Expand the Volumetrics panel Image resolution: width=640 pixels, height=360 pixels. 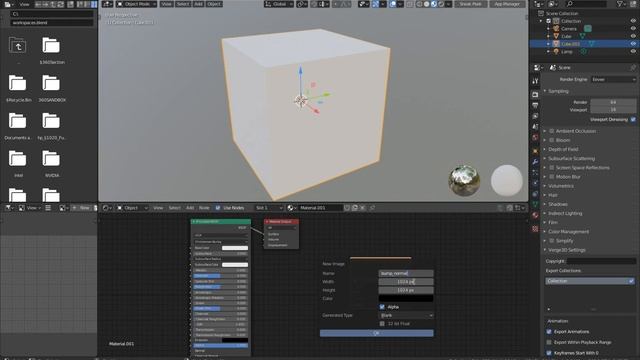[x=560, y=186]
